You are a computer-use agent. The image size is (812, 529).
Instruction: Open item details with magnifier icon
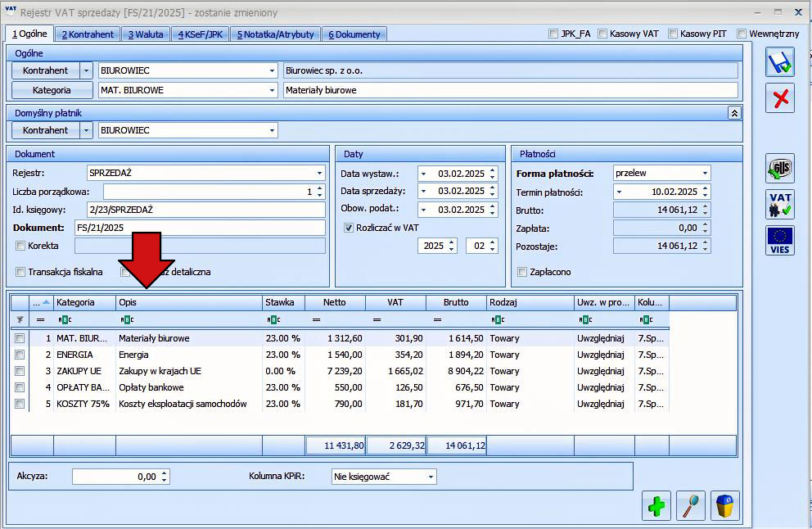click(691, 506)
